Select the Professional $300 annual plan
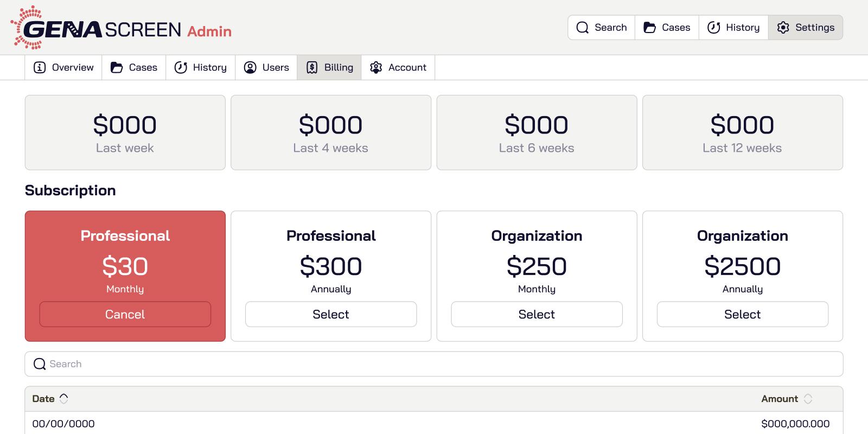This screenshot has width=868, height=434. click(331, 314)
